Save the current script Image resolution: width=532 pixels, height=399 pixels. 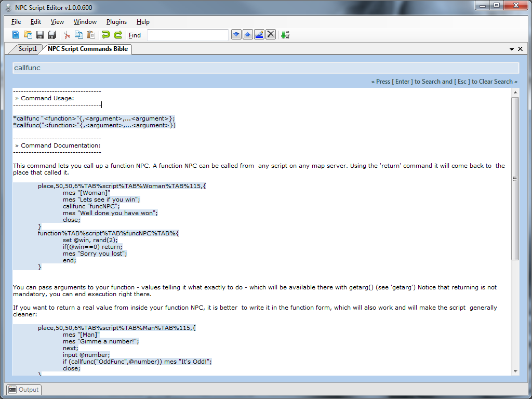point(40,35)
